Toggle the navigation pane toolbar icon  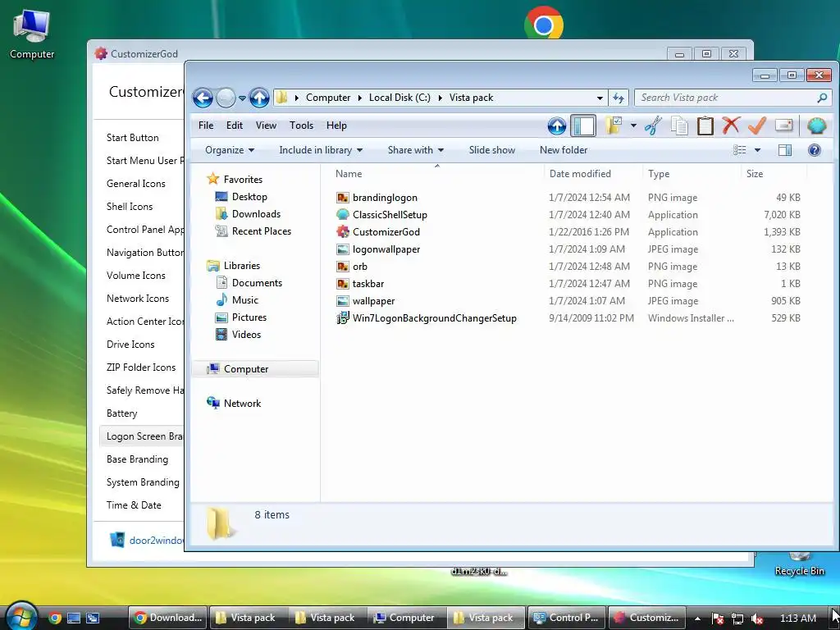point(583,126)
